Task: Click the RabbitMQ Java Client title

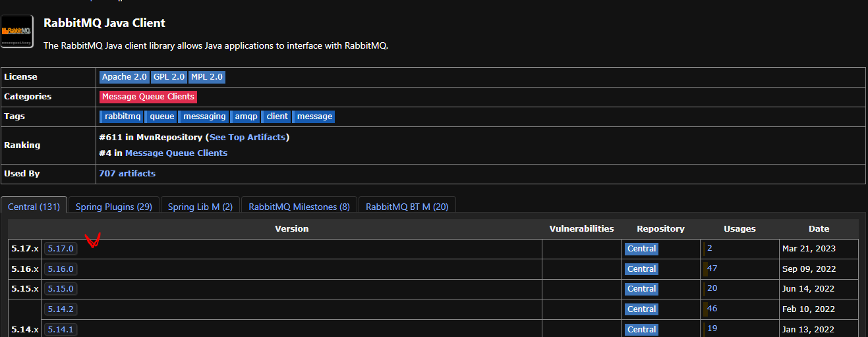Action: (104, 23)
